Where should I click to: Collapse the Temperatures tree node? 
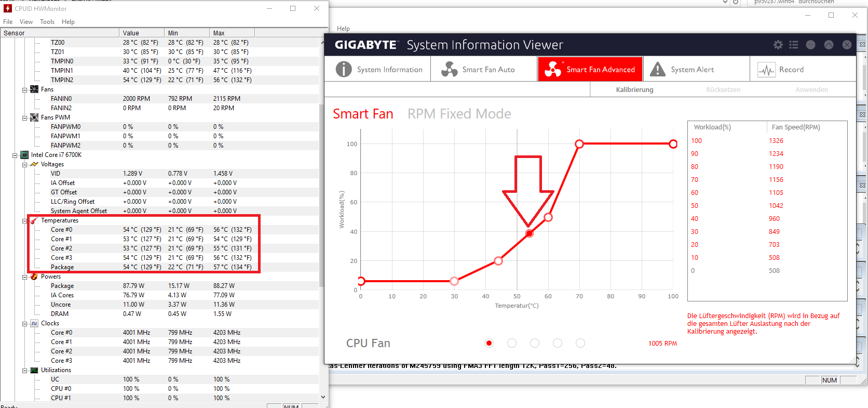tap(24, 221)
